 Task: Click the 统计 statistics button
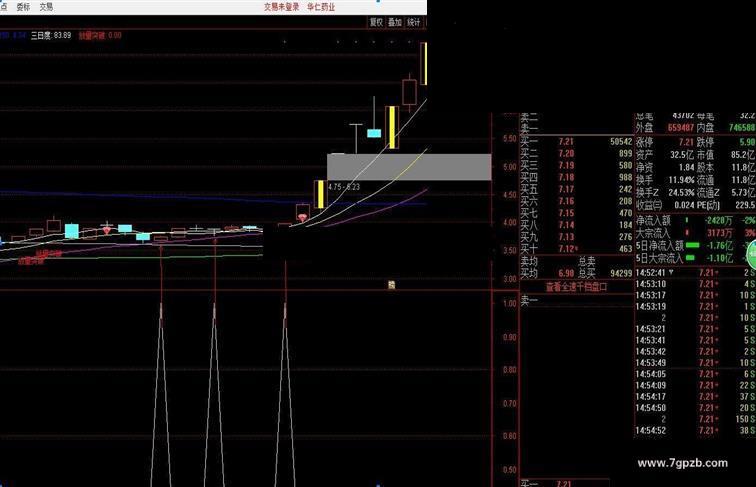point(414,22)
